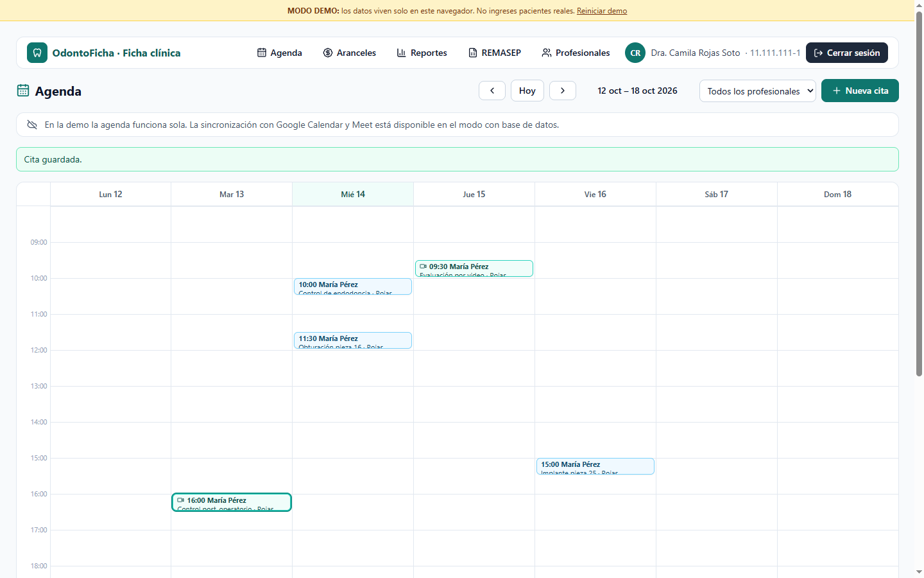
Task: Click the Reiniciar demo link
Action: point(602,11)
